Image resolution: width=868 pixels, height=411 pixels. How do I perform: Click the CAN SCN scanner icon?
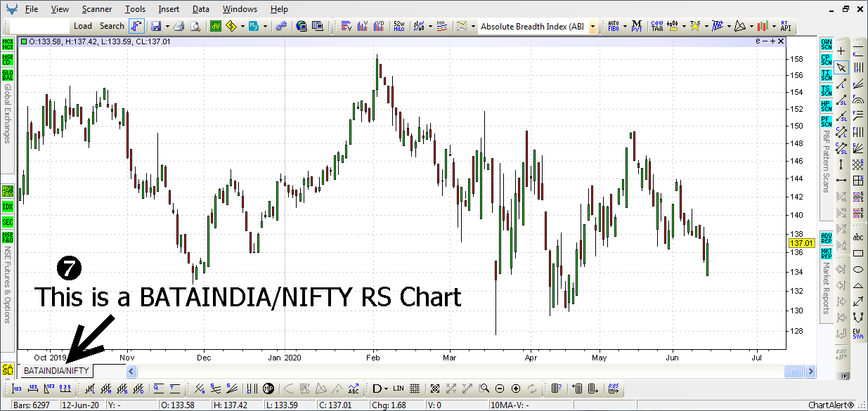click(827, 44)
